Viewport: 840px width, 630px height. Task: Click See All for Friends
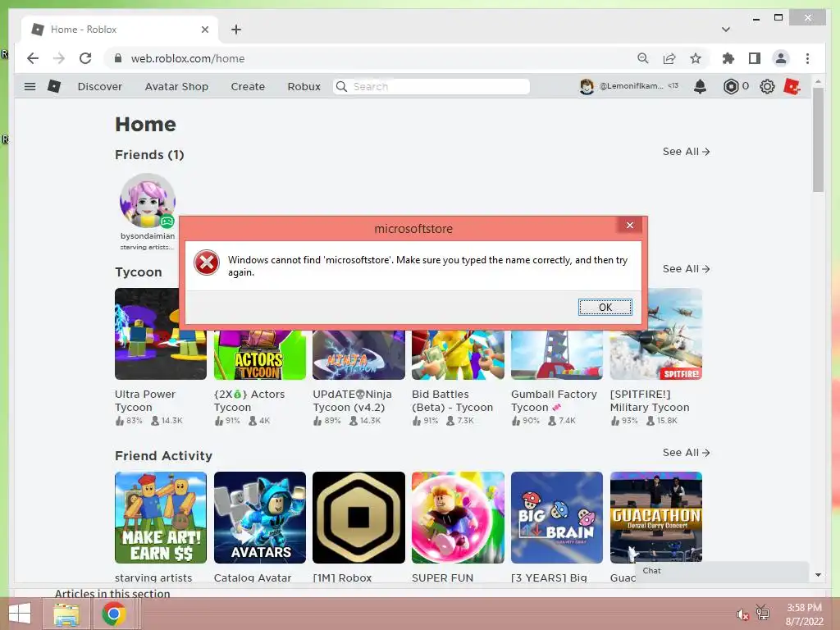click(686, 152)
